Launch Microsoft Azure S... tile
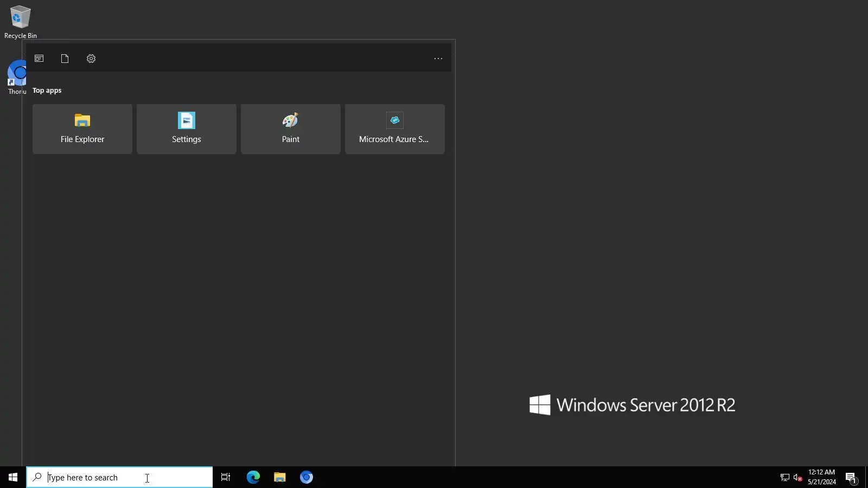868x488 pixels. coord(395,129)
